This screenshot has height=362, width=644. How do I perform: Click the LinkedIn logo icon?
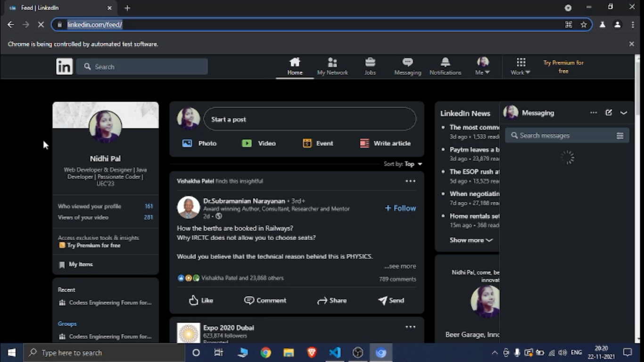click(x=65, y=66)
